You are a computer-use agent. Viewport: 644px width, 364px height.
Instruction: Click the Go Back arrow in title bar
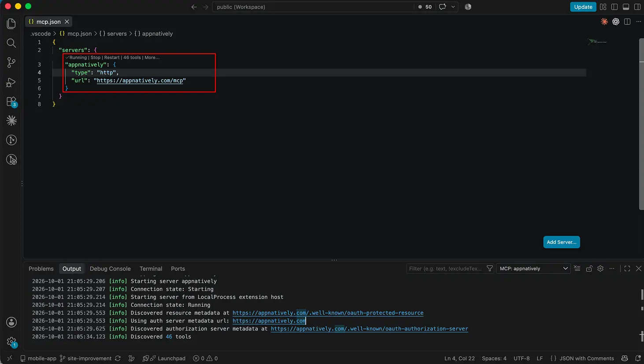pyautogui.click(x=194, y=7)
